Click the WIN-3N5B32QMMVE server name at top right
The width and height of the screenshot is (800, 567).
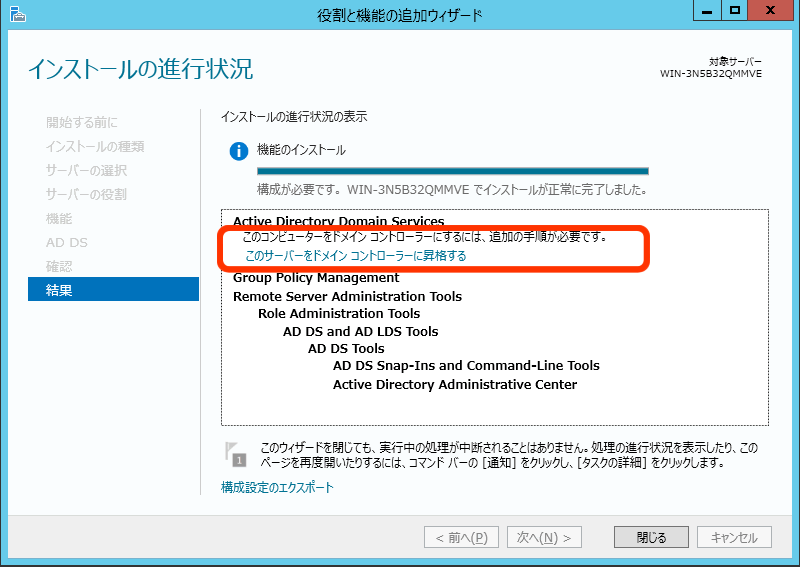(x=711, y=74)
